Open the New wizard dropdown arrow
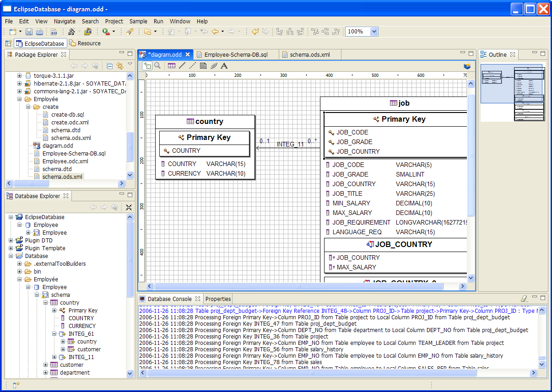 pyautogui.click(x=20, y=32)
